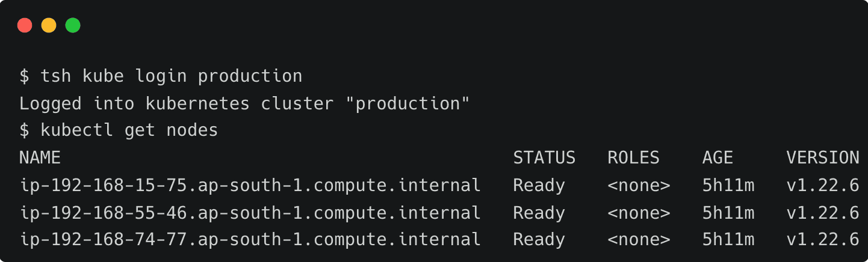Click v1.22.6 version of ip-192-168-55-46 node
This screenshot has width=868, height=262.
click(822, 213)
